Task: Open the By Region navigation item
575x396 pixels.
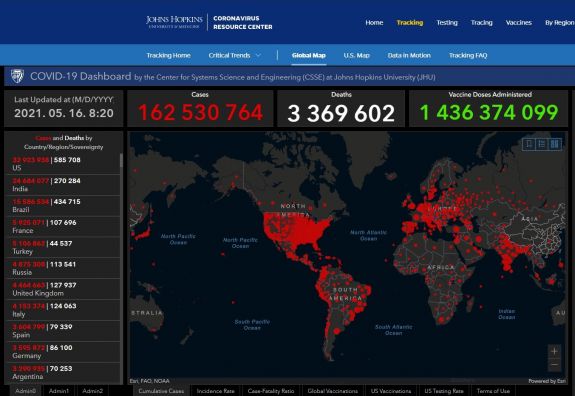Action: 560,23
